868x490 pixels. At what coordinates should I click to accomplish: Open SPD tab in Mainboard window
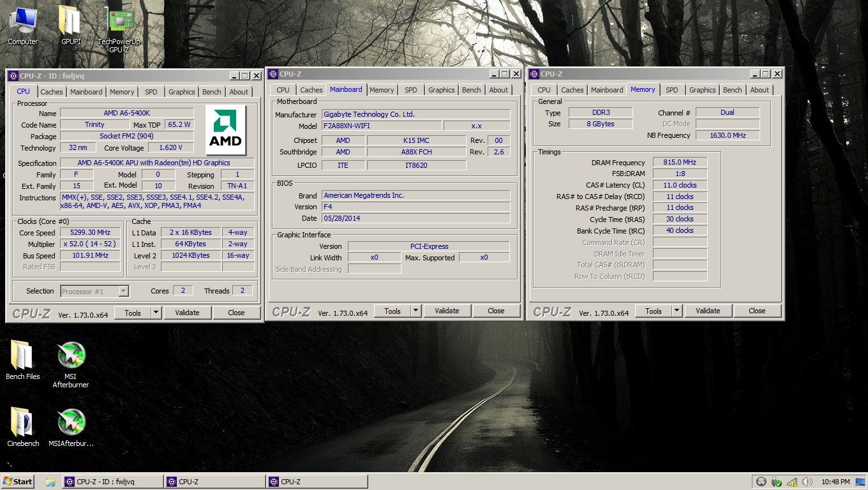coord(411,90)
